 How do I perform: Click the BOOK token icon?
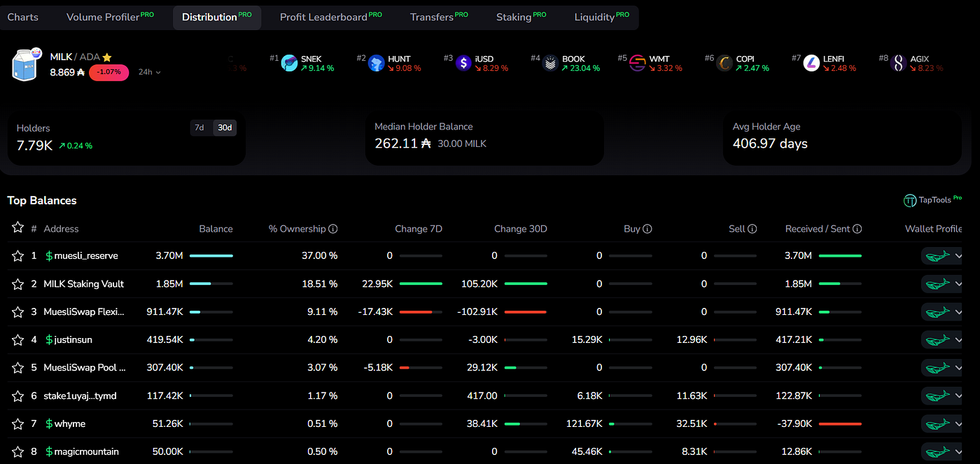pos(551,63)
